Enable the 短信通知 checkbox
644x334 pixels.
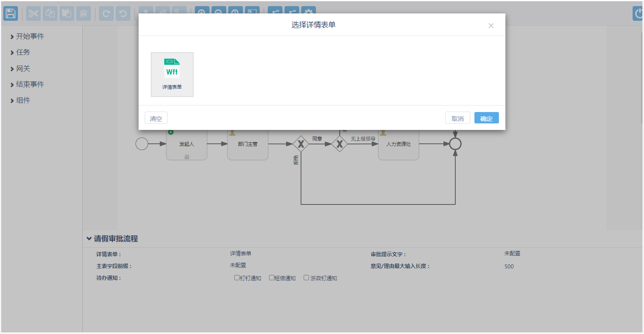point(271,278)
